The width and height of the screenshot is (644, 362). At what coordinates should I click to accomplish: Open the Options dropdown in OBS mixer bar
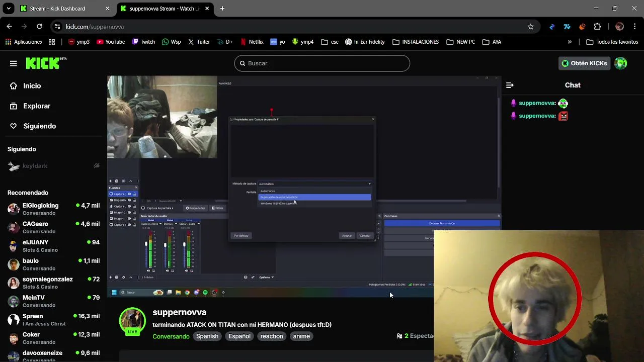coord(266,277)
